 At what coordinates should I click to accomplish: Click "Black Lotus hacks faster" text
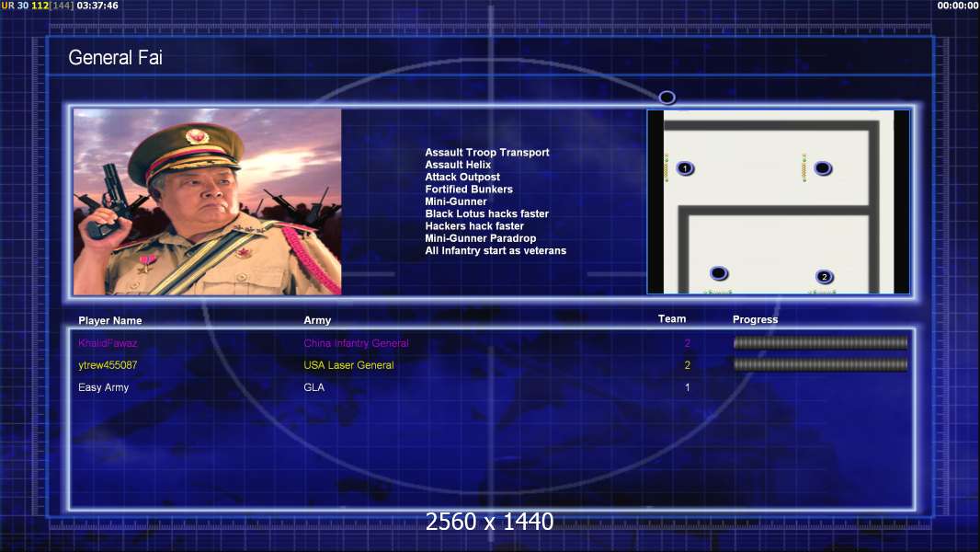[487, 213]
